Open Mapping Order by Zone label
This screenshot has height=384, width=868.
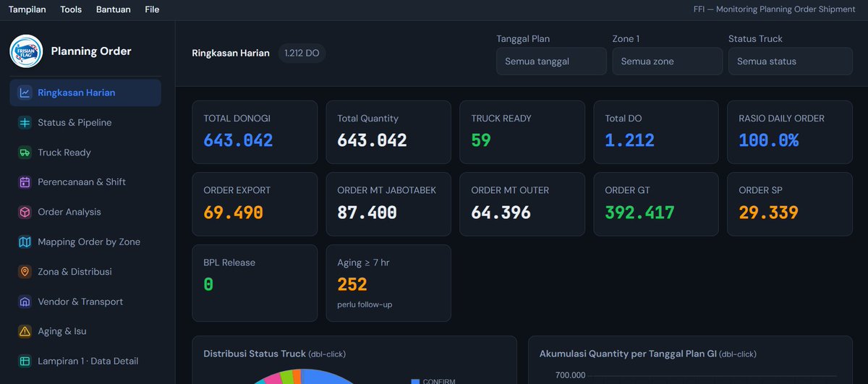[89, 242]
